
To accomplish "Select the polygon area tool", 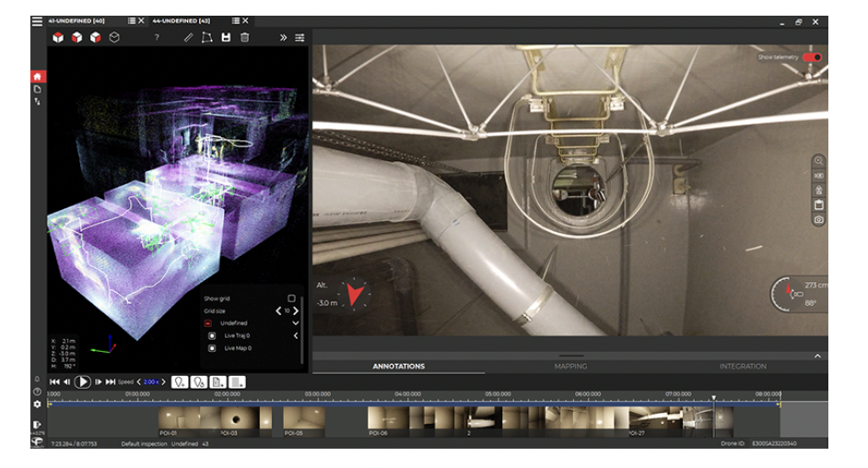I will tap(207, 37).
